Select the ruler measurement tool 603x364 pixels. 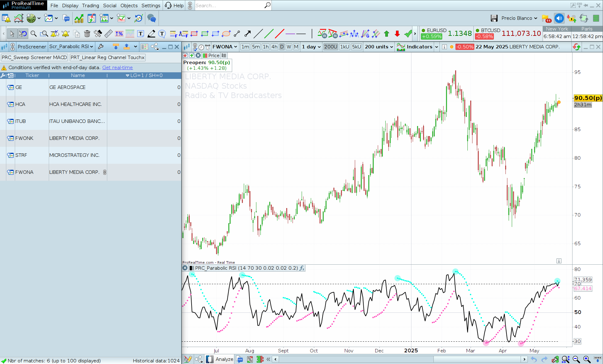pyautogui.click(x=109, y=34)
